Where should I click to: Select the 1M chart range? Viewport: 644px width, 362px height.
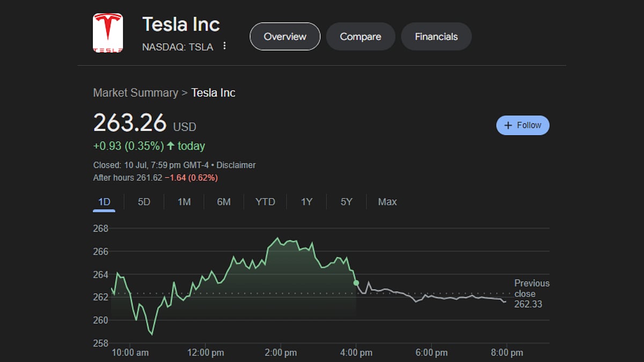coord(184,202)
